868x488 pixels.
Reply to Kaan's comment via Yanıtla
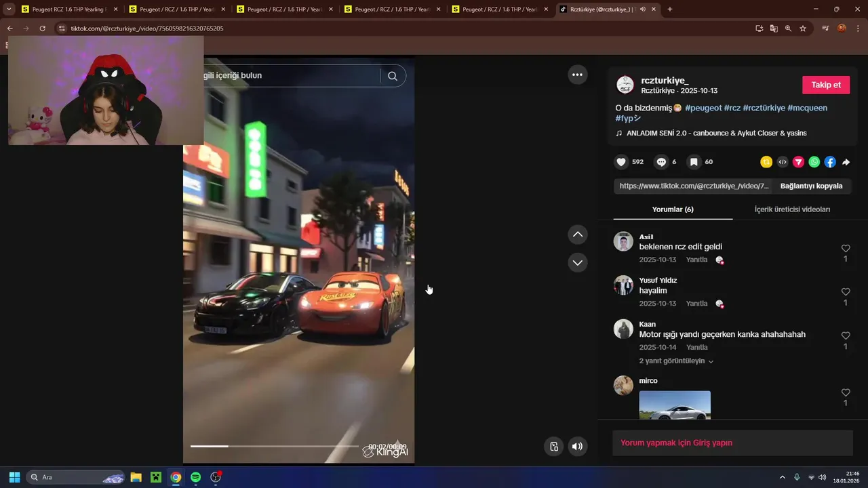tap(696, 347)
